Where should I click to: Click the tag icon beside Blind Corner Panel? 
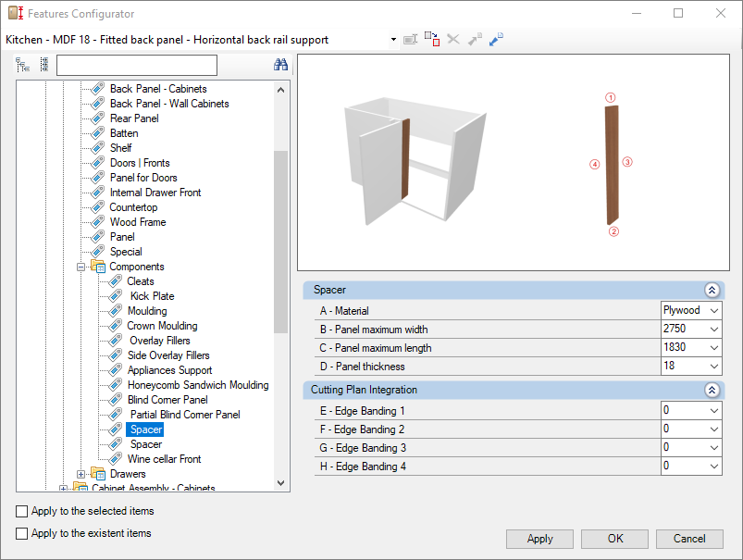[x=115, y=400]
